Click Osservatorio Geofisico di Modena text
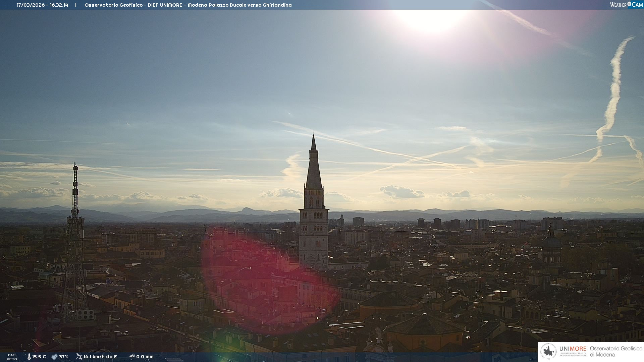The image size is (644, 362). pyautogui.click(x=616, y=352)
